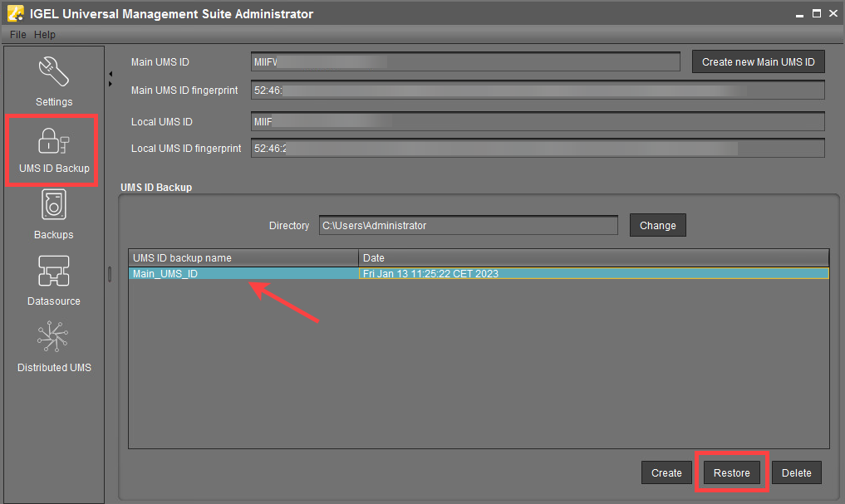Screen dimensions: 845x504
Task: Select the Main_UMS_ID backup row
Action: pyautogui.click(x=243, y=273)
